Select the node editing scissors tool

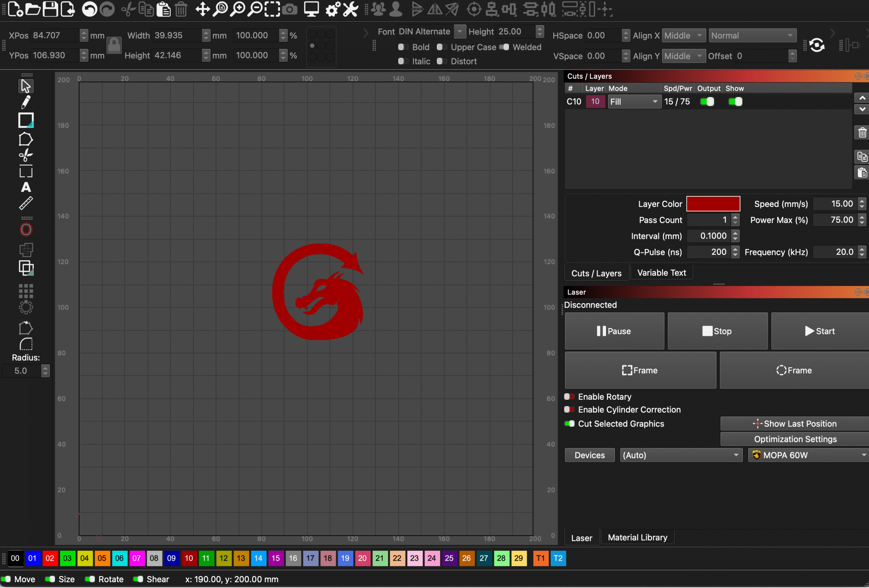point(25,155)
